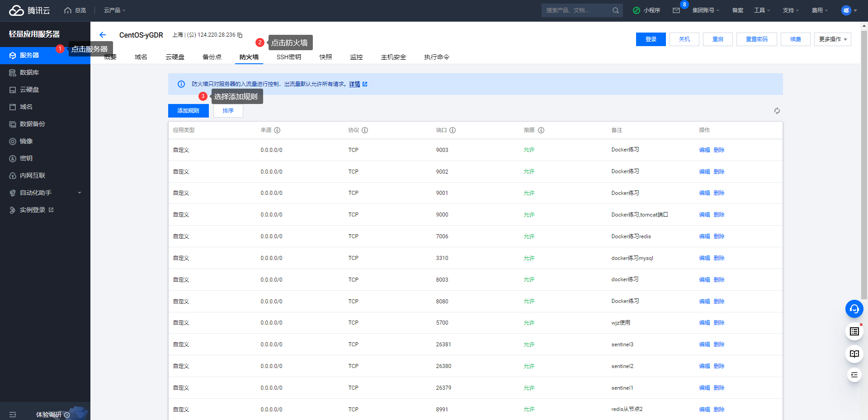Open the 总览 home overview
Image resolution: width=868 pixels, height=420 pixels.
[75, 10]
